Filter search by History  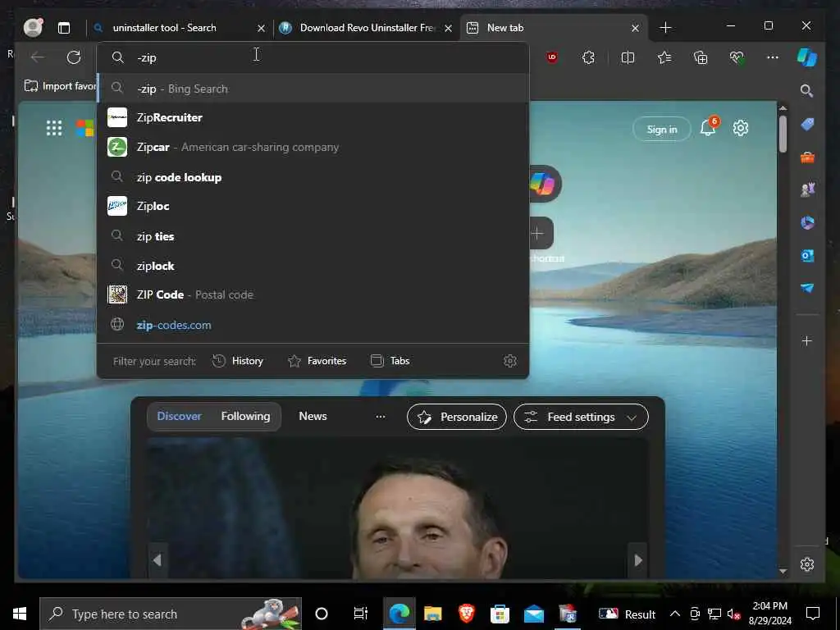(x=238, y=361)
